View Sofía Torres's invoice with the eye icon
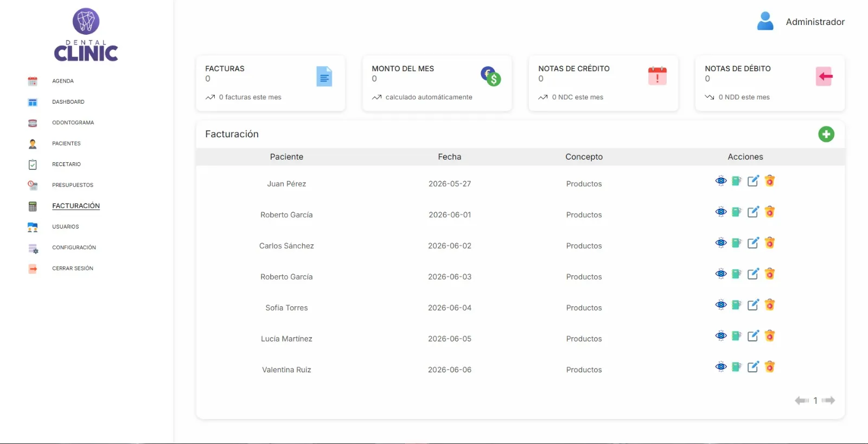The image size is (868, 444). [x=720, y=305]
